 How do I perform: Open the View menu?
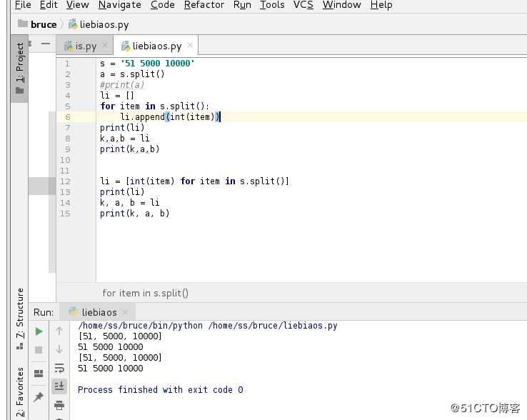pos(77,5)
